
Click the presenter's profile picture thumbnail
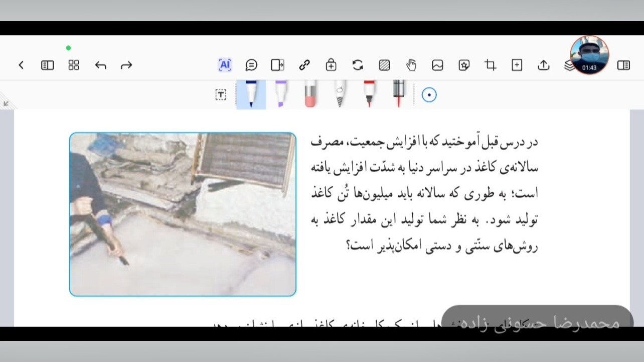click(589, 56)
